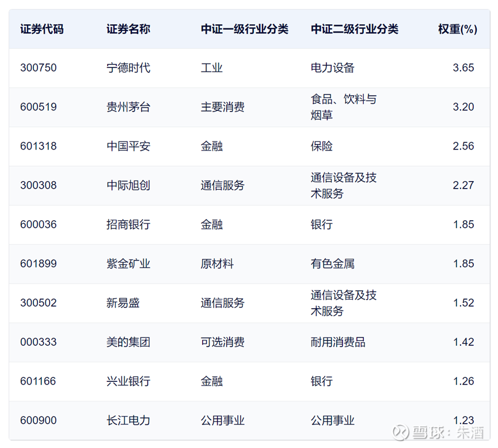Click 银行 in the 招商银行 row

coord(322,225)
